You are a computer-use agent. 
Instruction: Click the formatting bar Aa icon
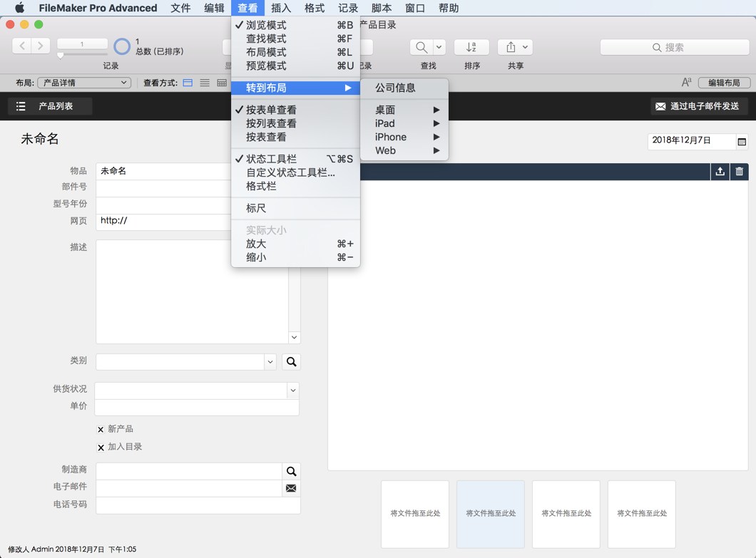[x=687, y=83]
